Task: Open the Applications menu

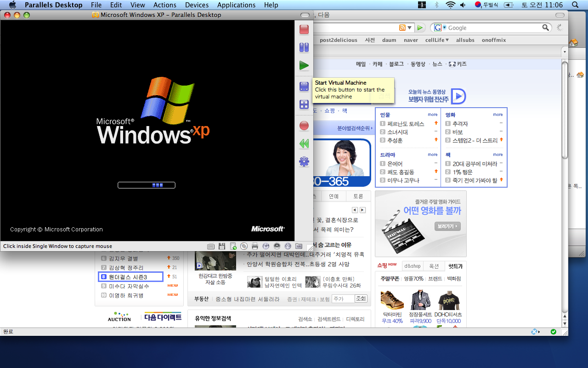Action: coord(236,5)
